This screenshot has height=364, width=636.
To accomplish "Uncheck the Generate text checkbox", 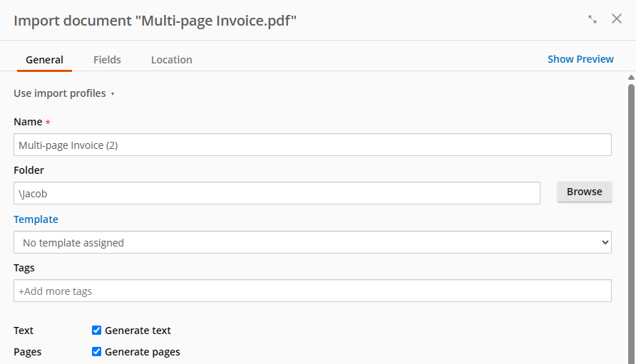I will pyautogui.click(x=96, y=331).
